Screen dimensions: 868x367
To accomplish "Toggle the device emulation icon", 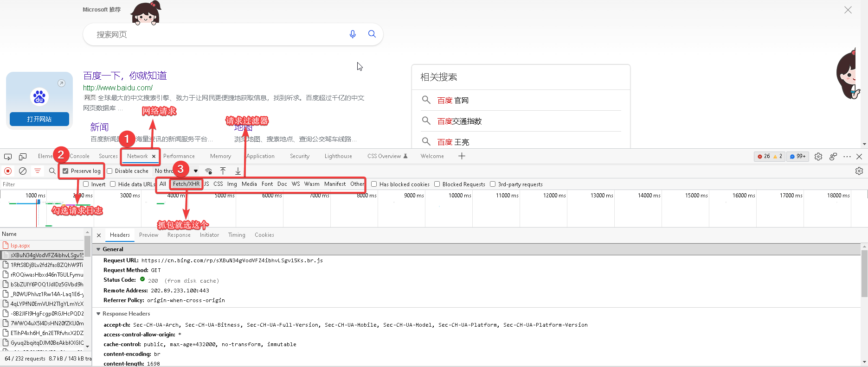I will point(23,157).
